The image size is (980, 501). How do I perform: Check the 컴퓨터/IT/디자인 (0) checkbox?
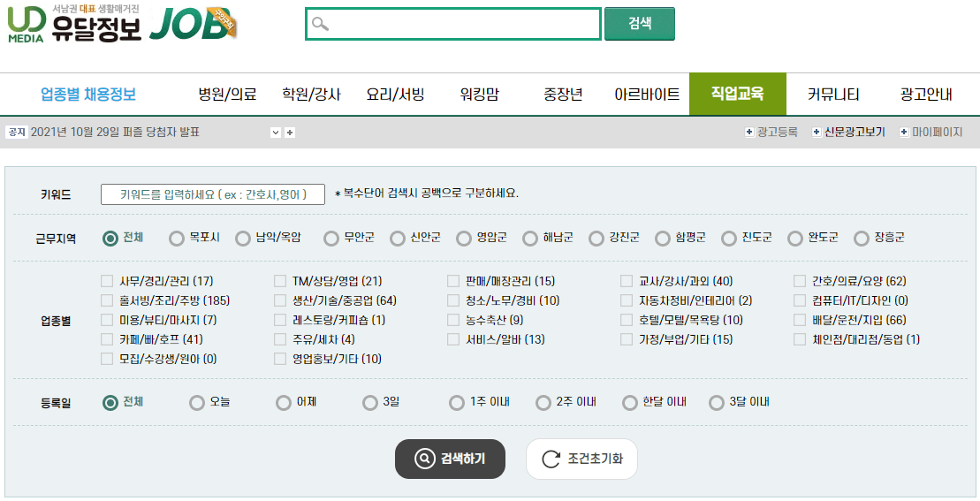point(800,300)
